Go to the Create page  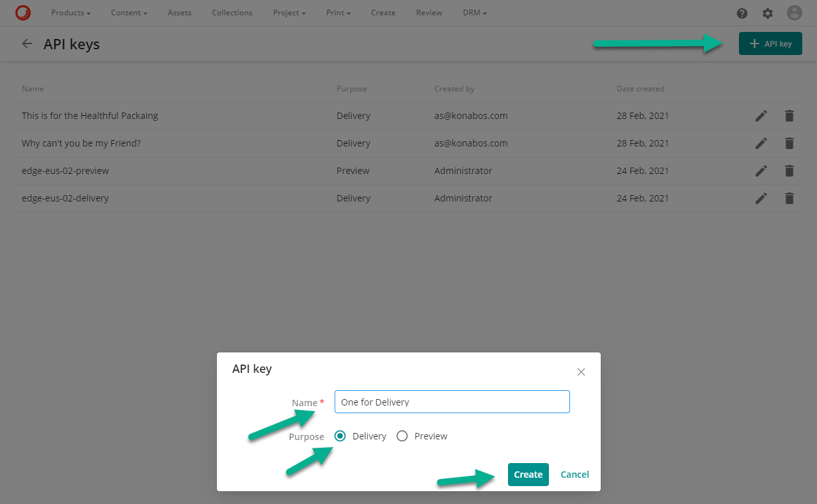383,13
